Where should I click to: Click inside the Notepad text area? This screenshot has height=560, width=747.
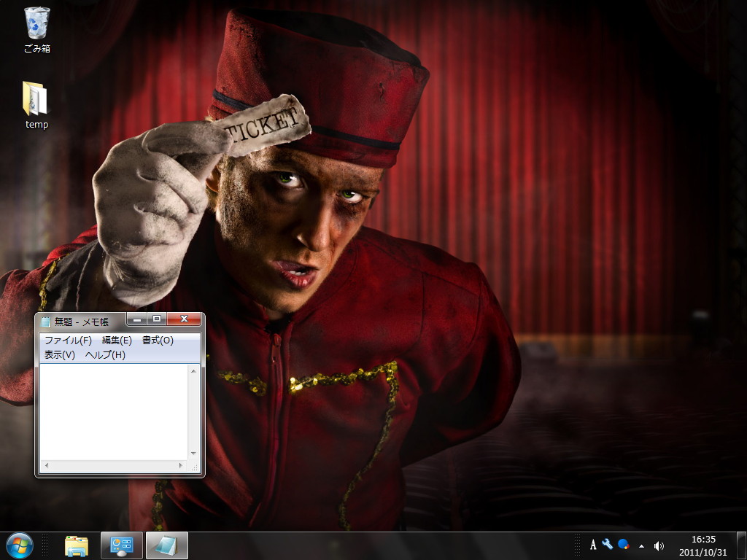click(x=113, y=413)
